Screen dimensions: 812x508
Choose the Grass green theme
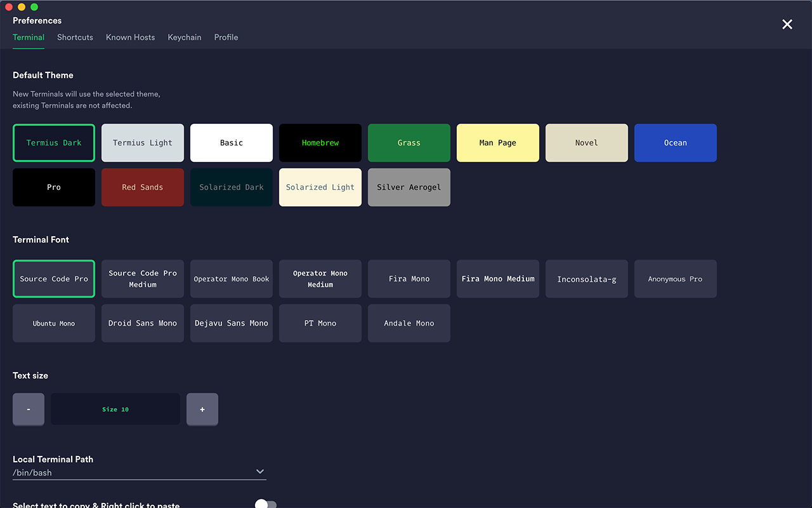pos(409,143)
